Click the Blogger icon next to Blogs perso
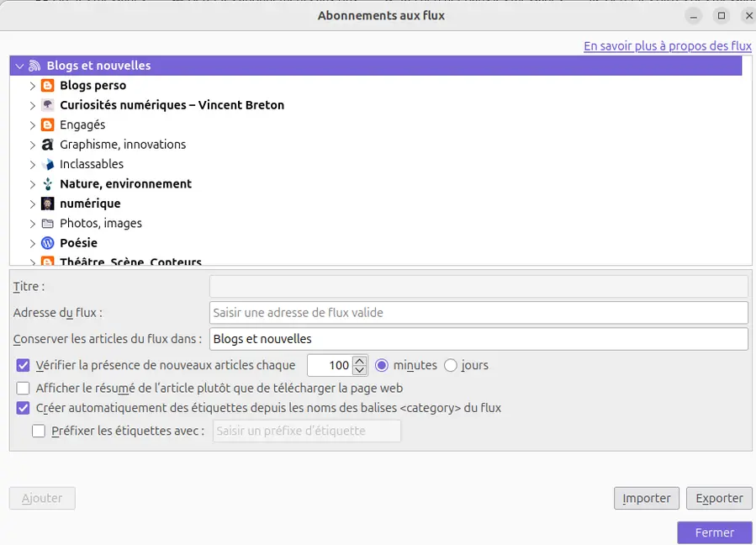 tap(47, 86)
